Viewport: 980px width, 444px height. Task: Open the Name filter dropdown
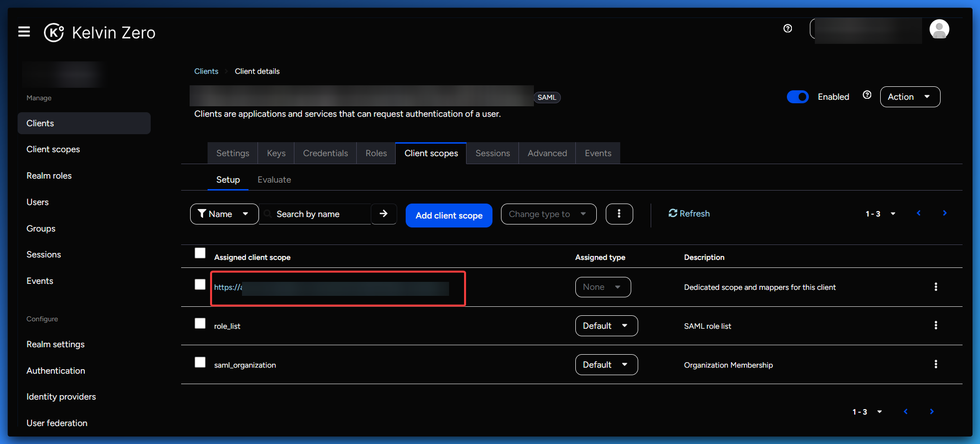pyautogui.click(x=224, y=214)
